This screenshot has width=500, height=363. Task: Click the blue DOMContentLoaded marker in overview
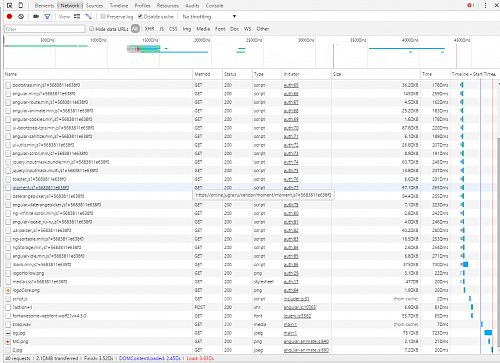[x=333, y=56]
